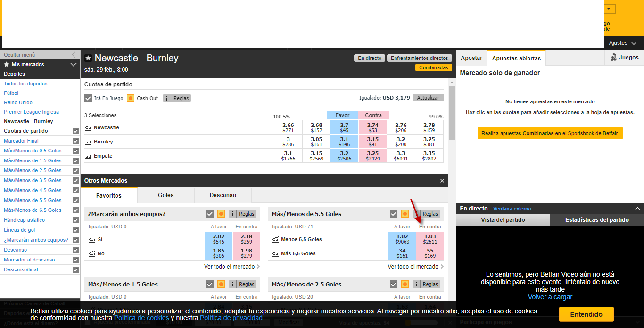Toggle checkbox for Marcador Final in sidebar
The image size is (644, 328).
pyautogui.click(x=75, y=141)
